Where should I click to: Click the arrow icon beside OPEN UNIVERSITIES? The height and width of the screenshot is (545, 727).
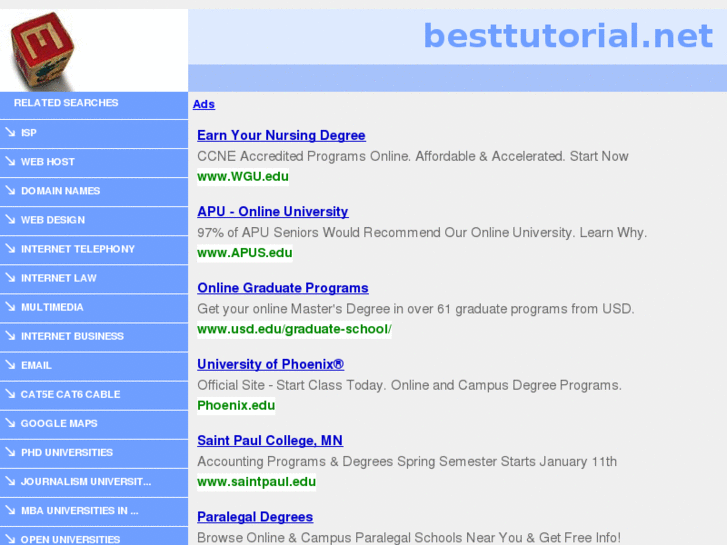11,539
